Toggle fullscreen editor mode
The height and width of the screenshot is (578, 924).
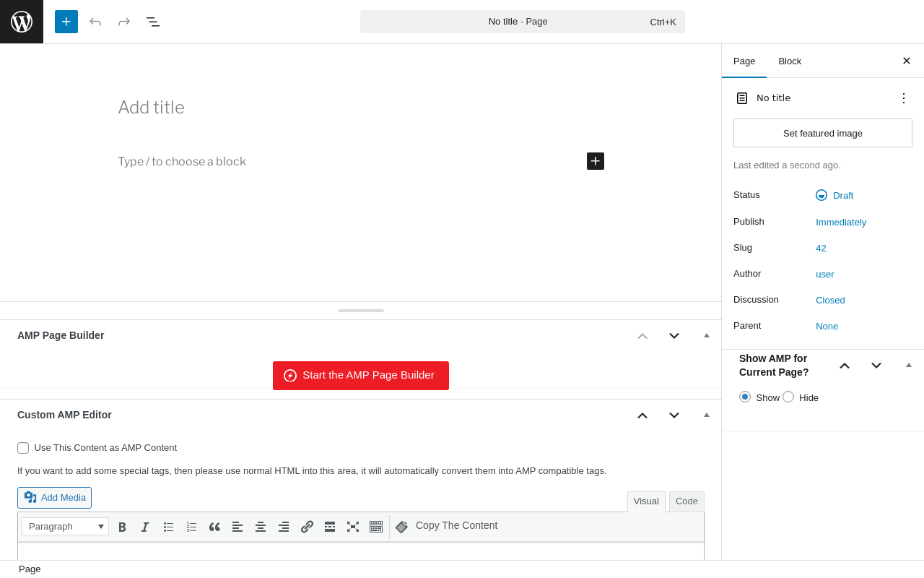353,527
